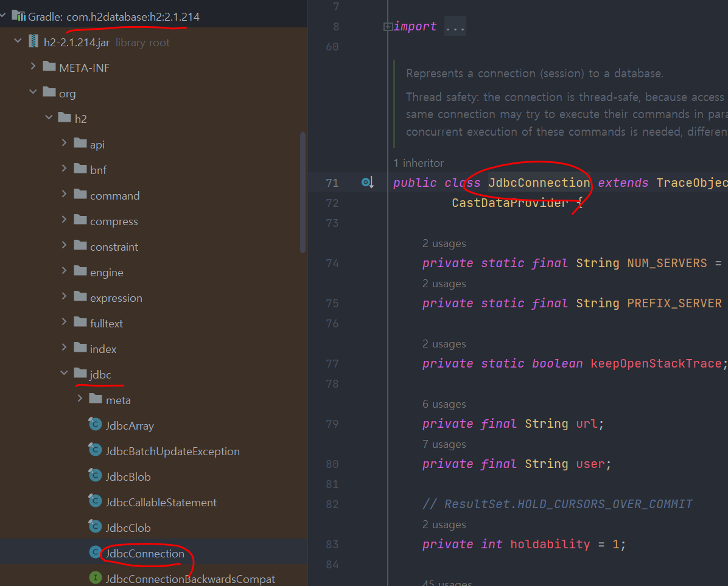
Task: Collapse the h2-2.1.214.jar library root
Action: pos(18,41)
